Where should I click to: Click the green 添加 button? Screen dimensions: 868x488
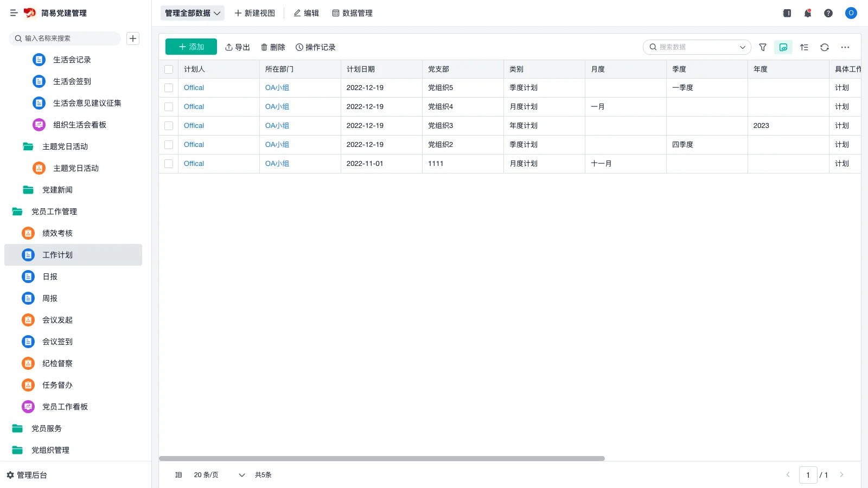(191, 47)
